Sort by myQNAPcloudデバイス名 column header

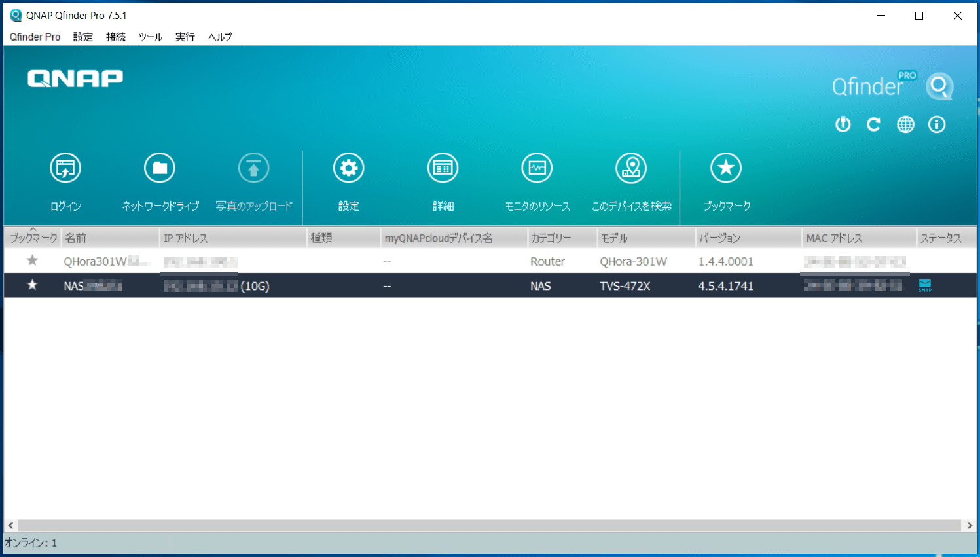coord(454,238)
